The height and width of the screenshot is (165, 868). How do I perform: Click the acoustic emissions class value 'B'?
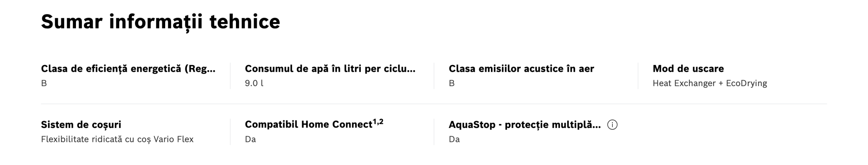pos(451,83)
